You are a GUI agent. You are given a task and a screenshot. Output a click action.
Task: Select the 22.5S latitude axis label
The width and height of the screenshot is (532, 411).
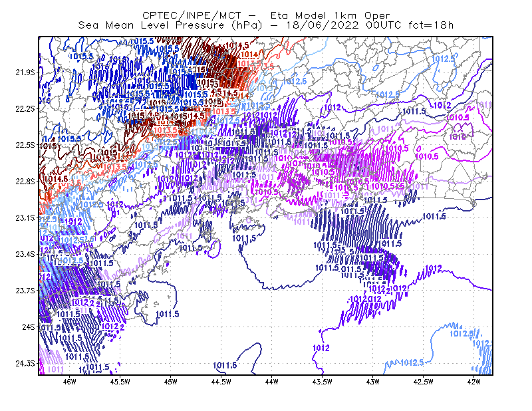[25, 145]
